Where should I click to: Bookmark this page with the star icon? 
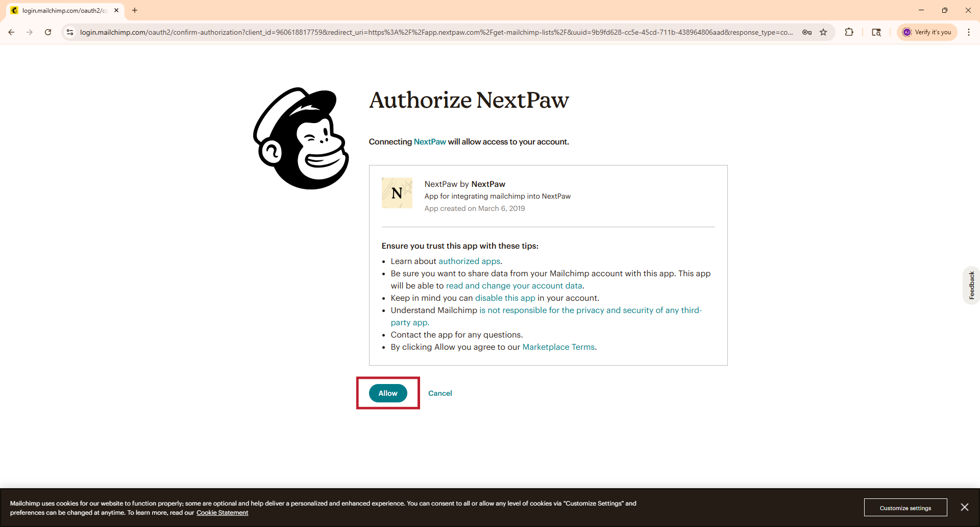(x=823, y=32)
